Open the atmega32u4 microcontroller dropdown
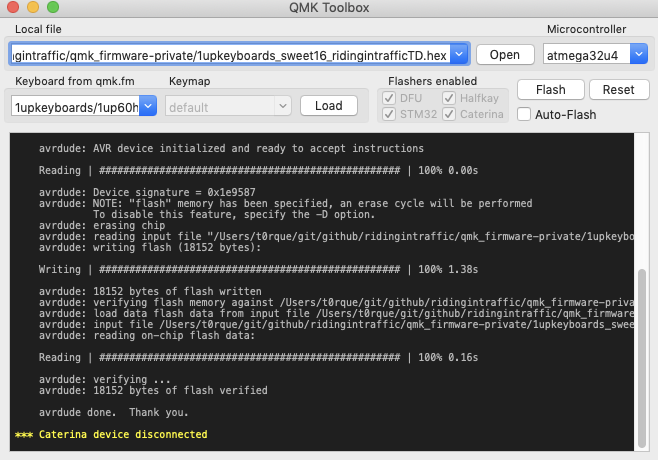Viewport: 658px width, 460px height. pyautogui.click(x=638, y=54)
